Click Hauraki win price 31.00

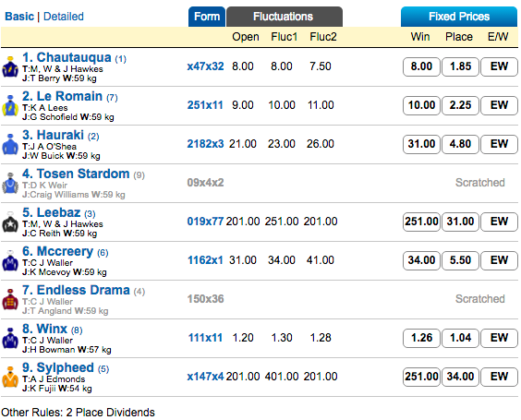tap(421, 144)
